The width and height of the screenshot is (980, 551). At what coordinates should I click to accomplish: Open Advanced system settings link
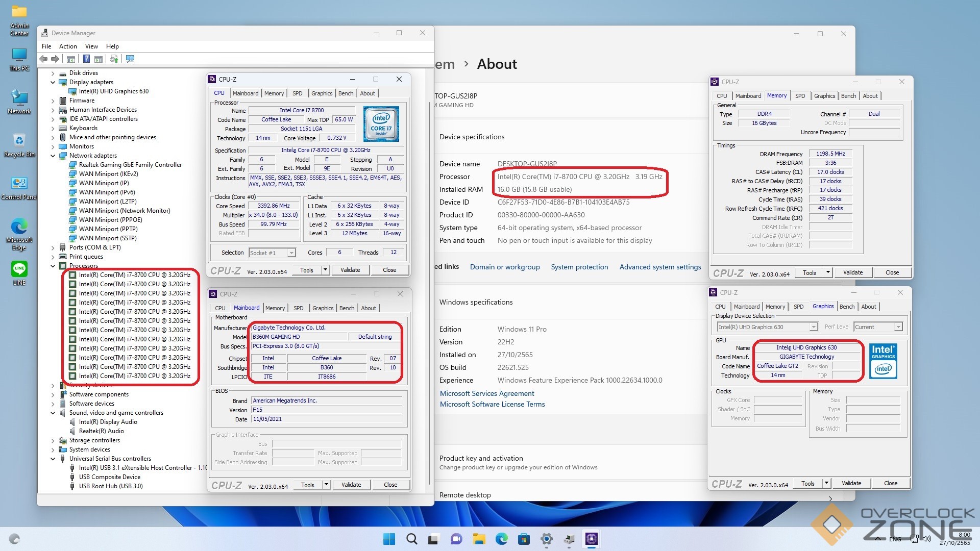pos(660,267)
